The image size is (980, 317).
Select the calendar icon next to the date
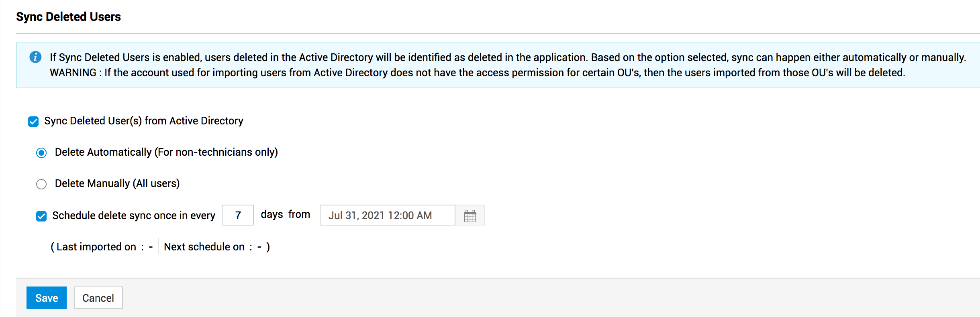pyautogui.click(x=470, y=215)
